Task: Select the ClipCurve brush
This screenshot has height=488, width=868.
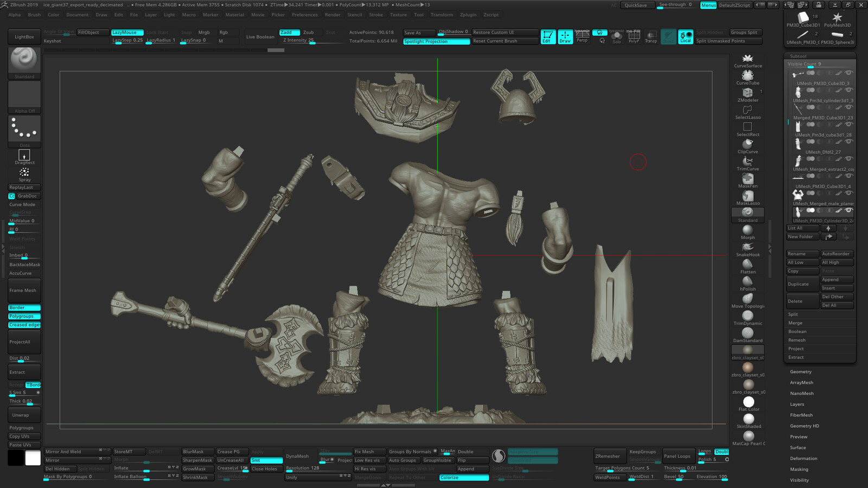Action: (748, 146)
